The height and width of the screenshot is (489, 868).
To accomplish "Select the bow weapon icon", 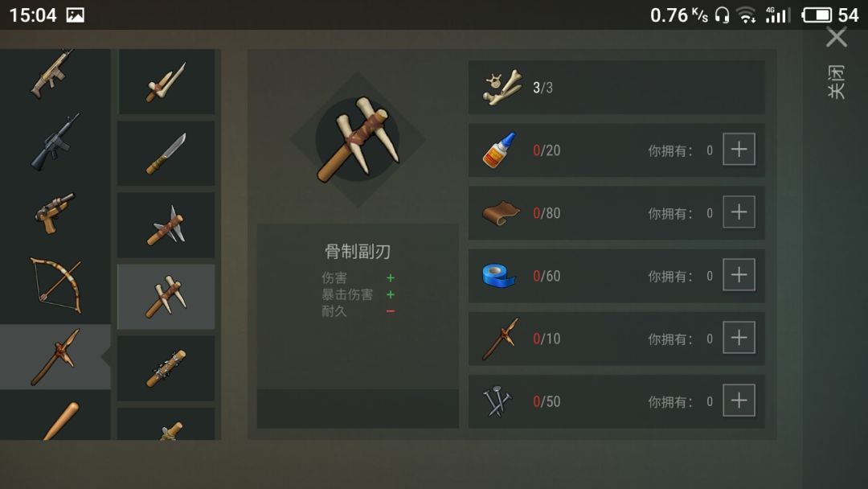I will tap(56, 286).
